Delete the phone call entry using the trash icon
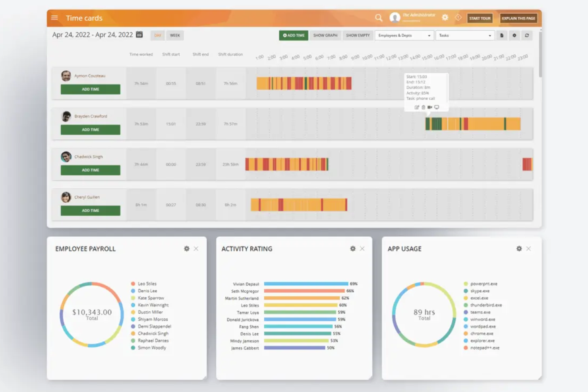Image resolution: width=588 pixels, height=392 pixels. [423, 107]
